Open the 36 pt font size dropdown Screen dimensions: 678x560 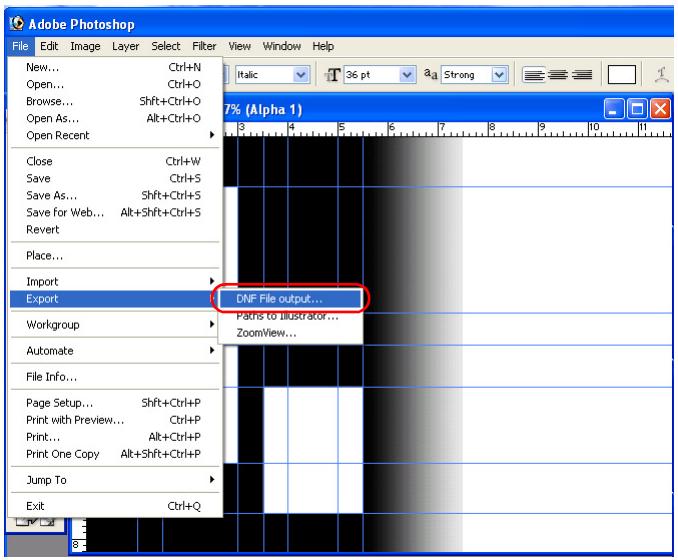pos(406,75)
